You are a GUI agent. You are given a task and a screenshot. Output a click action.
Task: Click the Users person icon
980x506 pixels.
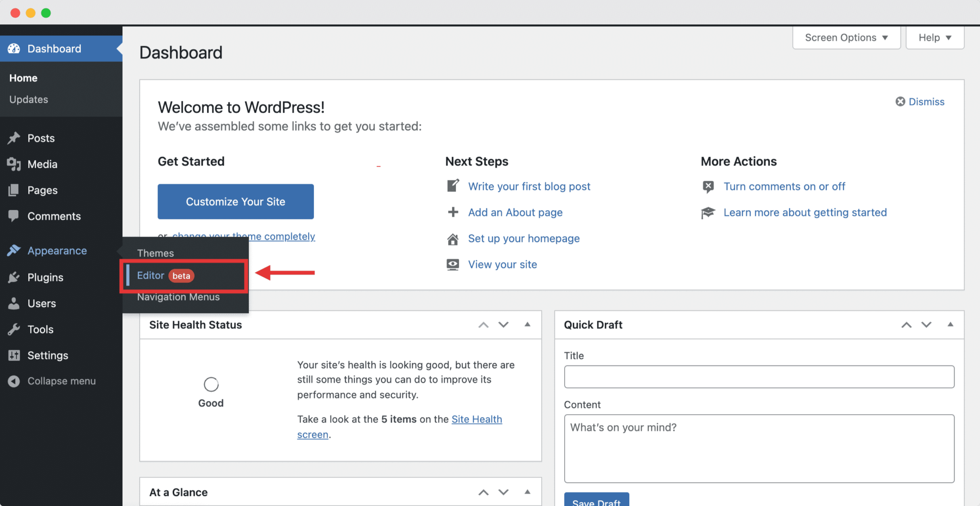[x=14, y=303]
